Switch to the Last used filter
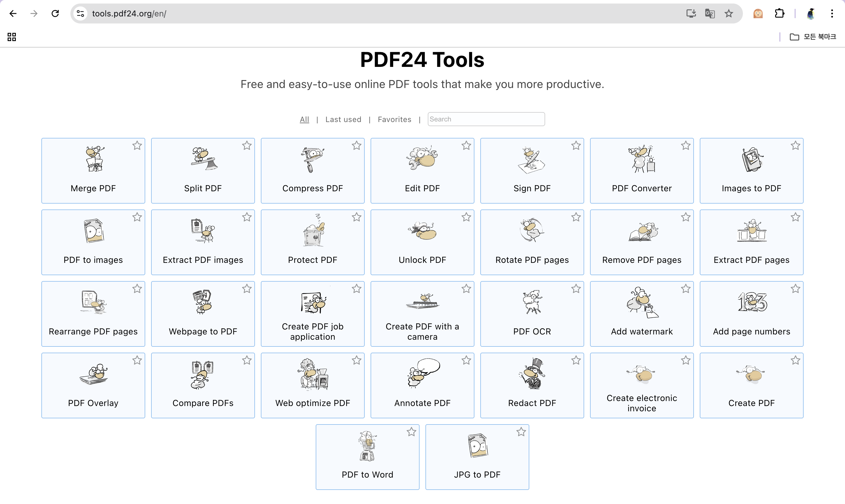The height and width of the screenshot is (504, 845). pos(343,120)
